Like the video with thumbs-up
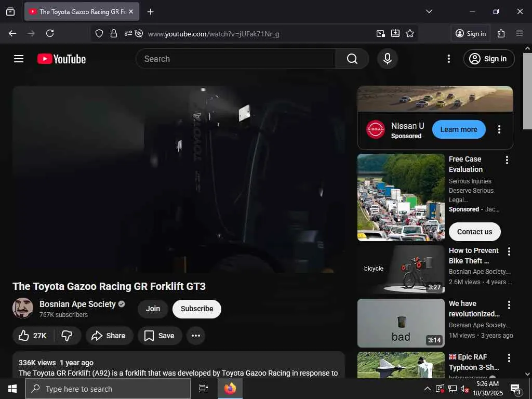This screenshot has height=399, width=532. (x=33, y=336)
